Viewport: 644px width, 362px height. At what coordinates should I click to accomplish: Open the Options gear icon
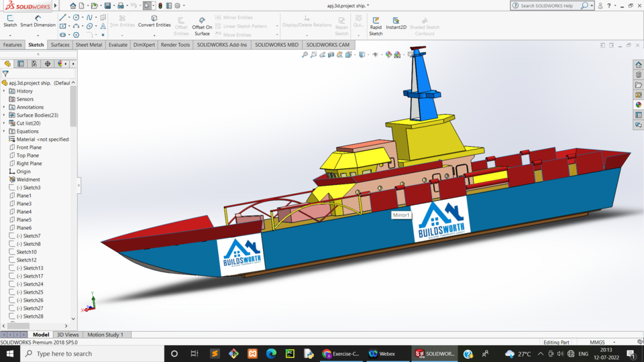pyautogui.click(x=177, y=6)
